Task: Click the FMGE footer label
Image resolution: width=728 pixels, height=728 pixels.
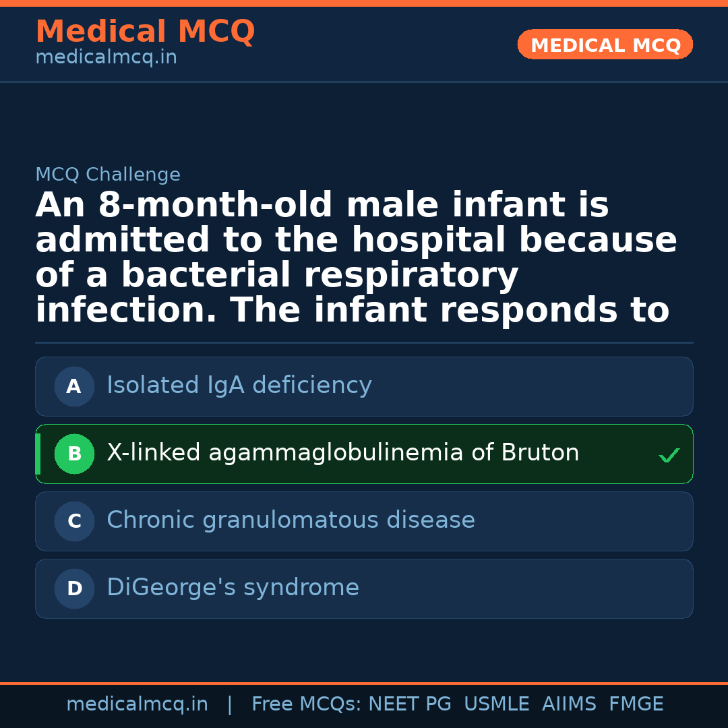Action: 636,704
